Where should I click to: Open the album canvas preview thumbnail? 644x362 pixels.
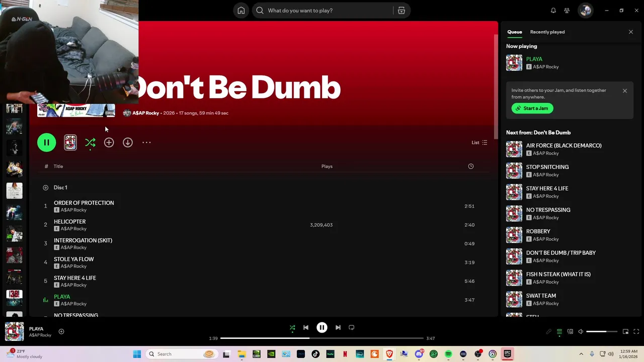click(x=70, y=143)
